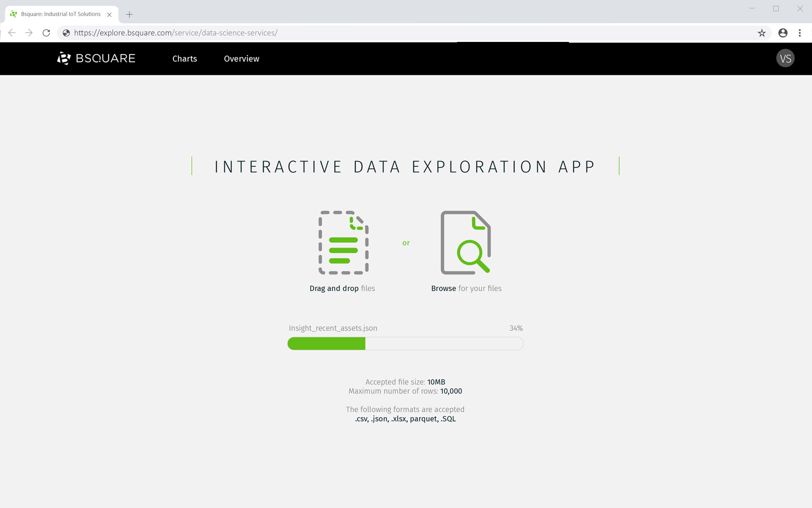This screenshot has height=508, width=812.
Task: Click the drag and drop file icon
Action: coord(343,243)
